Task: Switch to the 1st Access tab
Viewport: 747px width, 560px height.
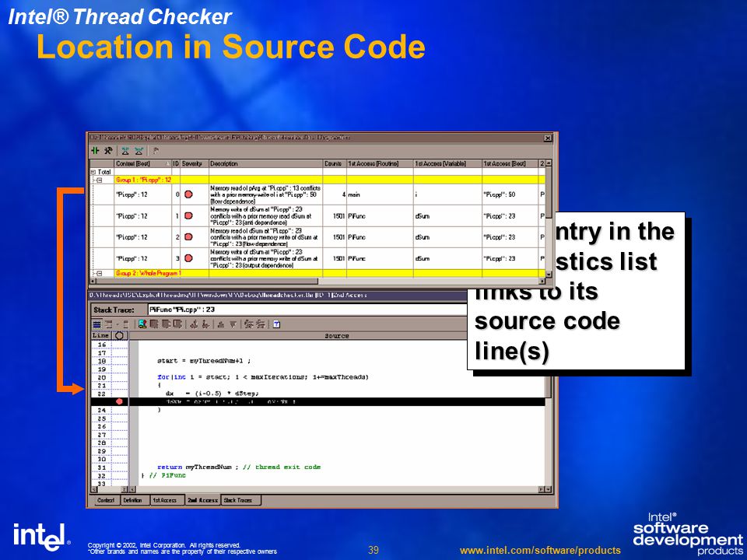Action: coord(165,500)
